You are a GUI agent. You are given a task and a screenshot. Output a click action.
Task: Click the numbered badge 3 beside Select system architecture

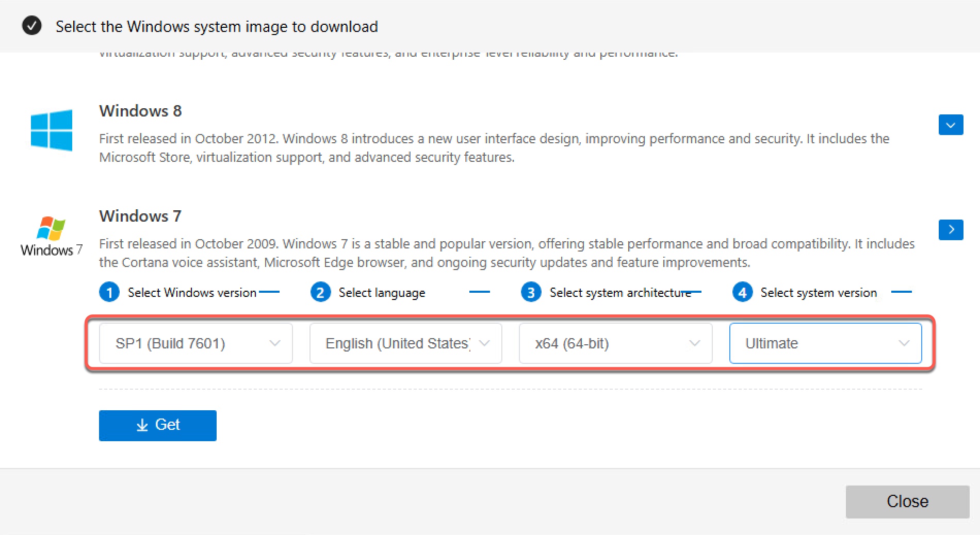[531, 292]
